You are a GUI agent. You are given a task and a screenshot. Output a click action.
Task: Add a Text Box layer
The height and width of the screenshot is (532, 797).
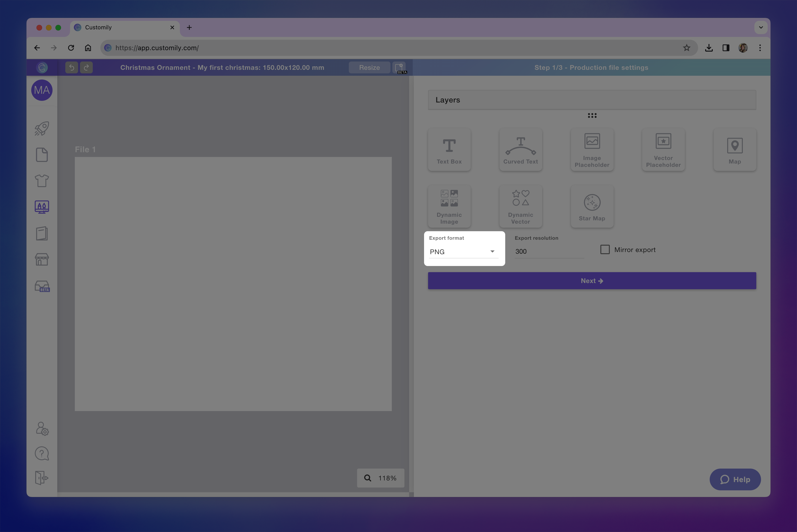point(449,150)
